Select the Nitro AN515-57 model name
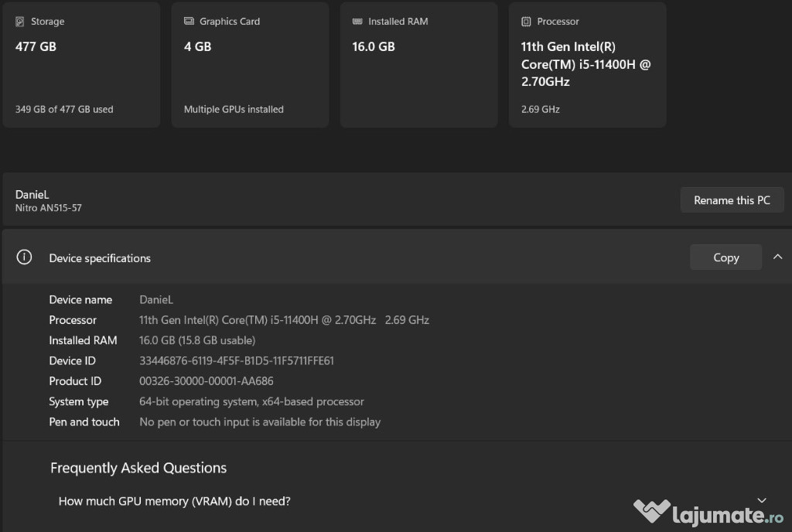Screen dimensions: 792x532 48,208
